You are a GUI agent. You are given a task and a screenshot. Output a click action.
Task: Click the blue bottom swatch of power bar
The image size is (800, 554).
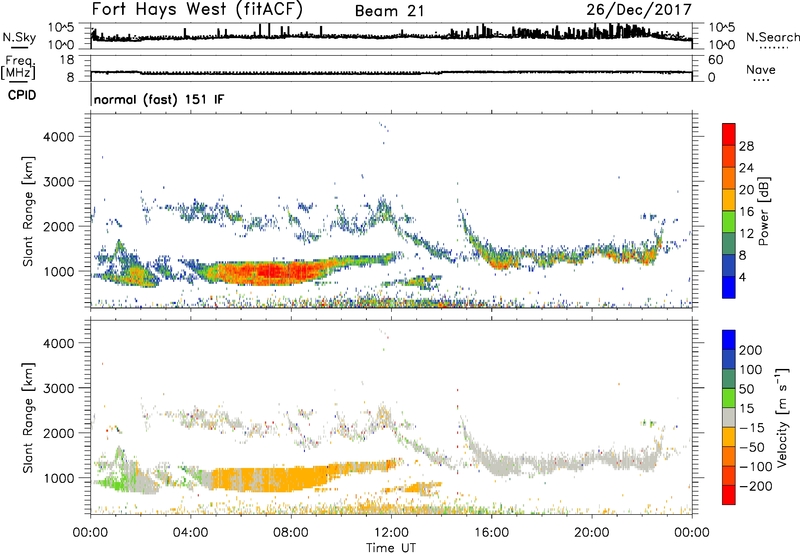pos(729,287)
